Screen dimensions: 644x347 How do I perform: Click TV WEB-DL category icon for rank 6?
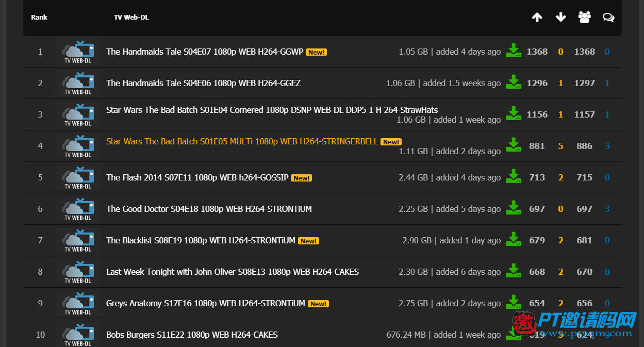(78, 209)
